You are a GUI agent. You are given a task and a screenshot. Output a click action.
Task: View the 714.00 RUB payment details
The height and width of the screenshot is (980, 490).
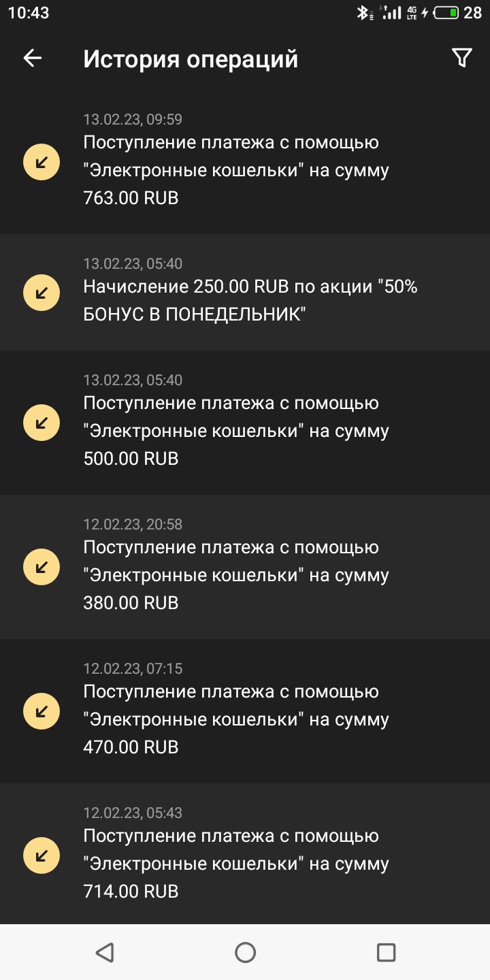click(245, 854)
